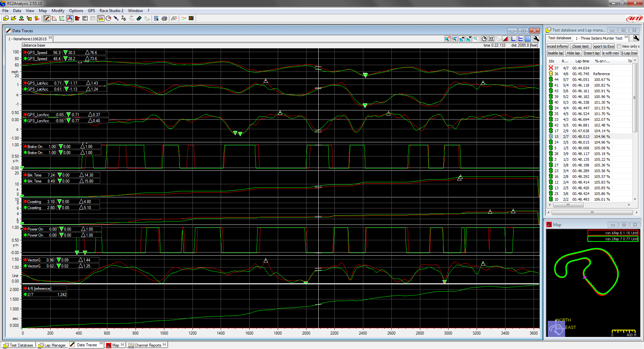The width and height of the screenshot is (644, 349).
Task: Click the printer icon in toolbar
Action: click(164, 18)
